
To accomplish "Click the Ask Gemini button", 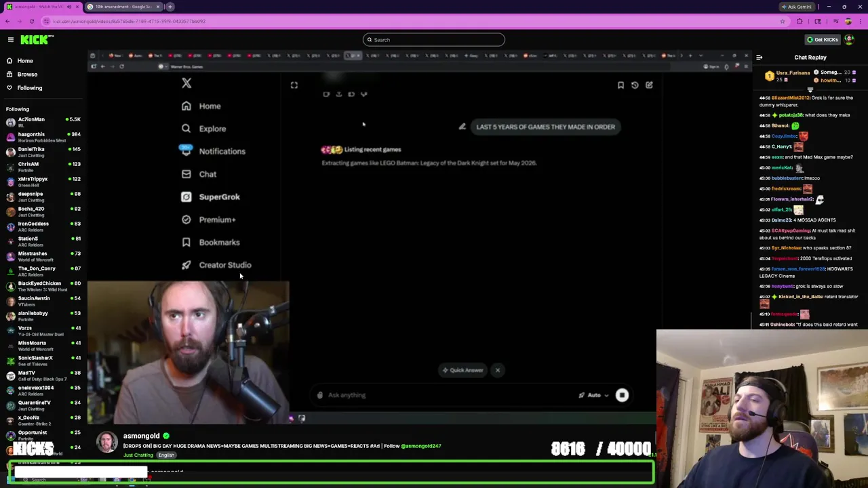I will [796, 7].
